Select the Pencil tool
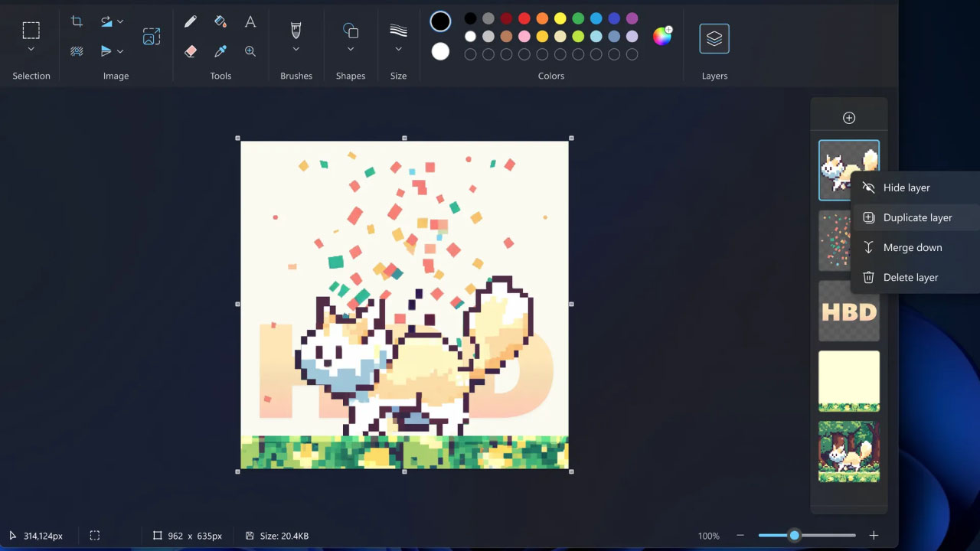 (x=191, y=22)
